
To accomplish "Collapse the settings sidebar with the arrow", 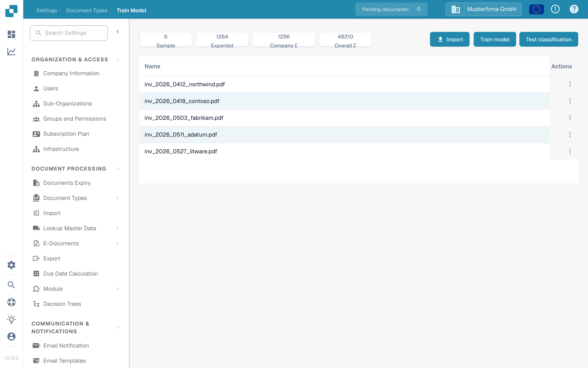I will [118, 32].
